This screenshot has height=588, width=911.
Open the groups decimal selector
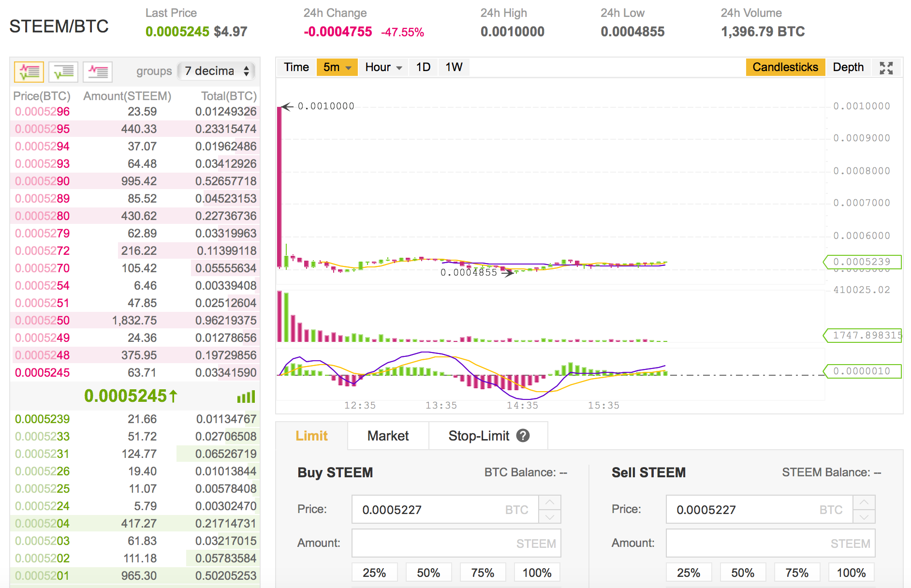(x=216, y=71)
